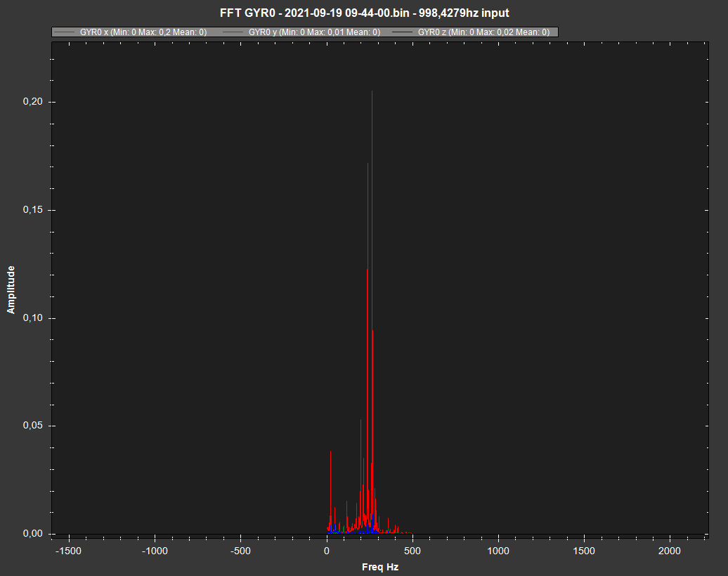
Task: Click the FFT GYR0 chart title
Action: point(365,13)
